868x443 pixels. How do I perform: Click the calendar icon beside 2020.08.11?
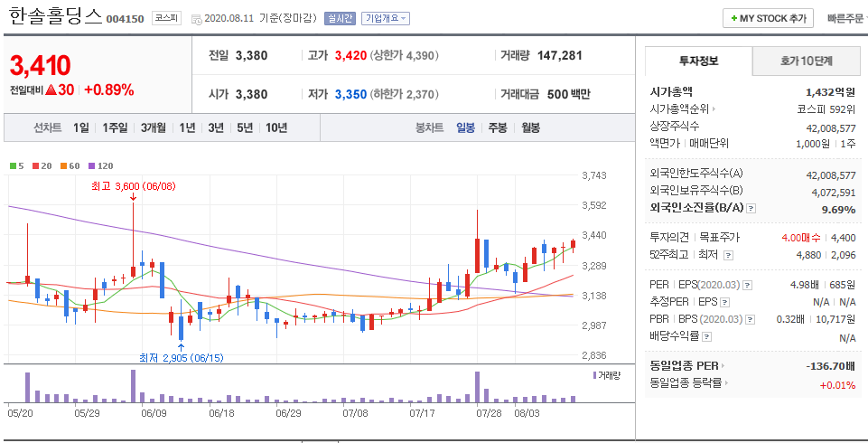(x=197, y=19)
